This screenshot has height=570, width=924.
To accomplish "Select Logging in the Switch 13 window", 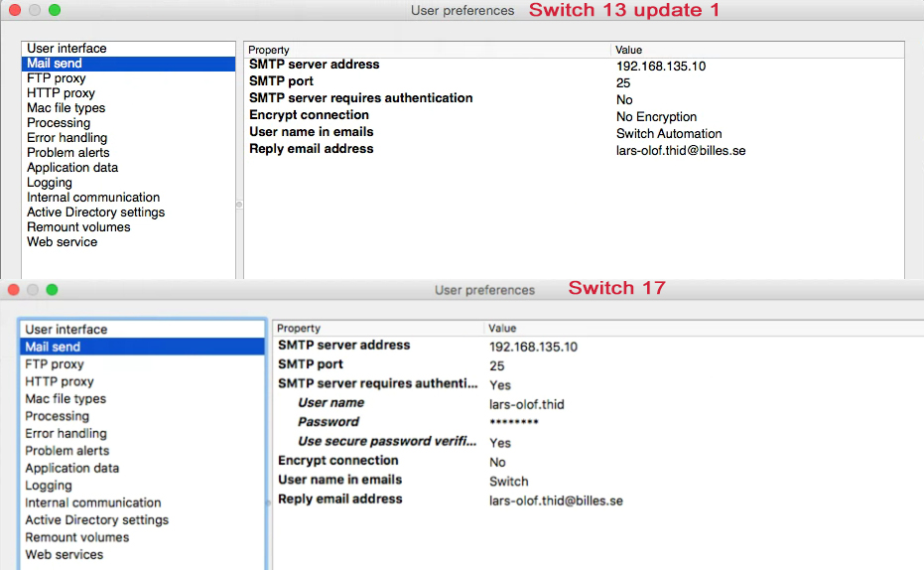I will (49, 183).
